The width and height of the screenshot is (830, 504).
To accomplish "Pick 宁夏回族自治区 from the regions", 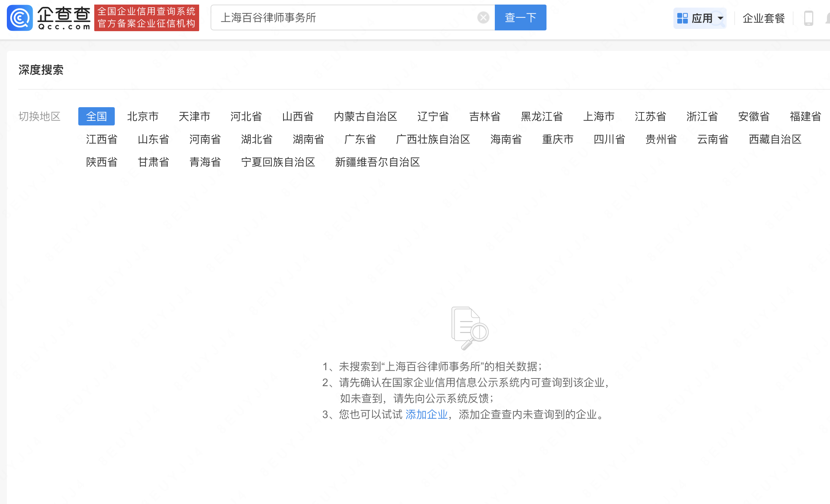I will pyautogui.click(x=278, y=162).
